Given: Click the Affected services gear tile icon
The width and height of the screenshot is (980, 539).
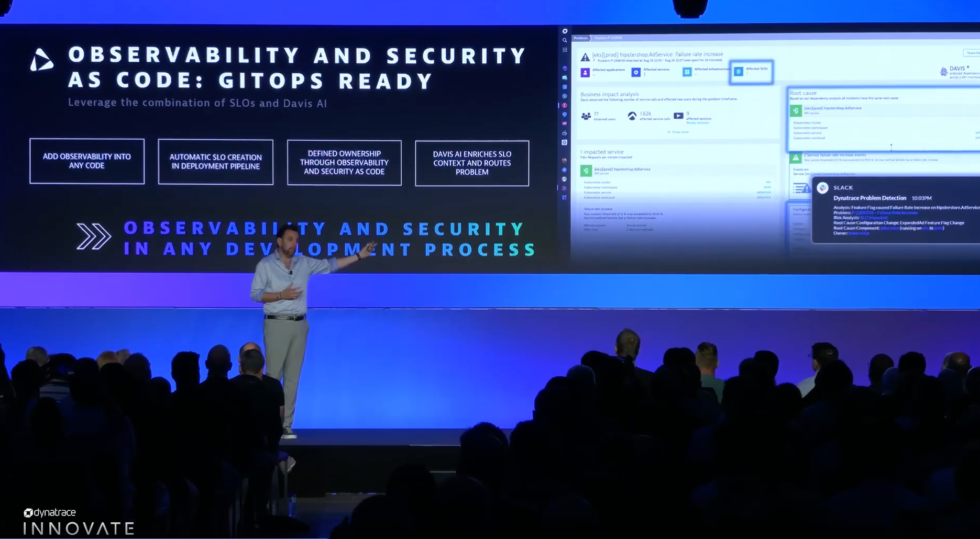Looking at the screenshot, I should 636,72.
